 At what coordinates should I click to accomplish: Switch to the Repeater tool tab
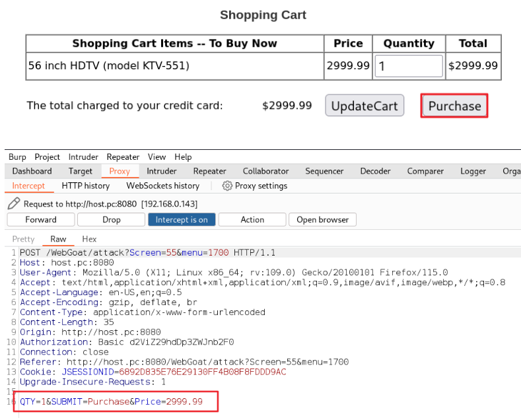(x=210, y=171)
